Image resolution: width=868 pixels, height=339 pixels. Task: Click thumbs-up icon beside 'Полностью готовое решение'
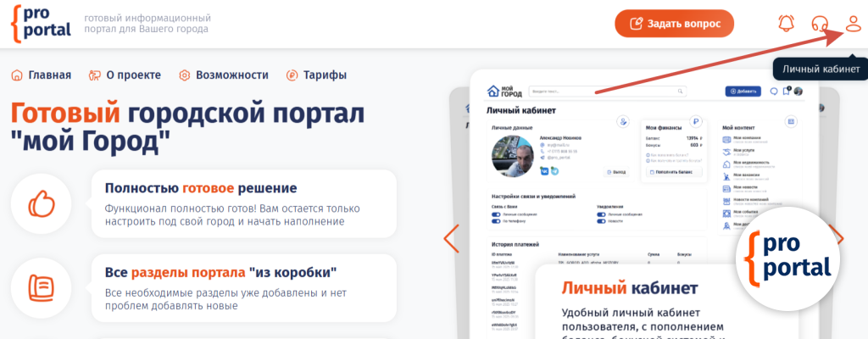pyautogui.click(x=41, y=204)
